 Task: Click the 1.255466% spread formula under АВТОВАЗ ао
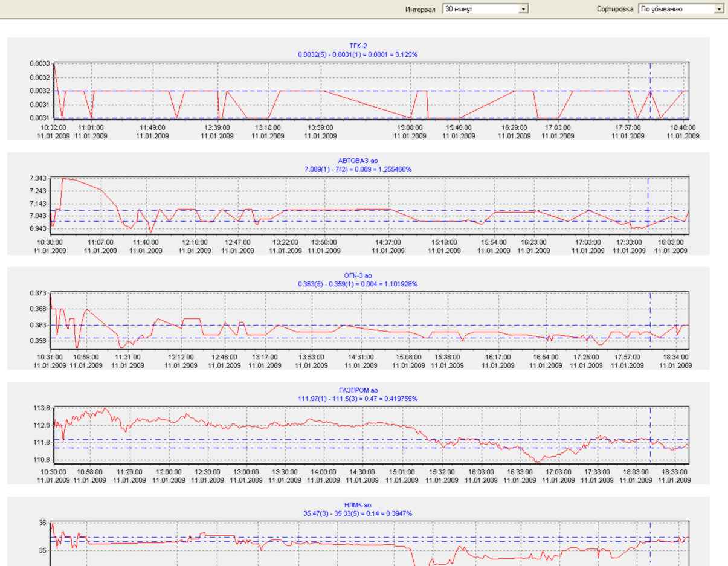tap(358, 169)
